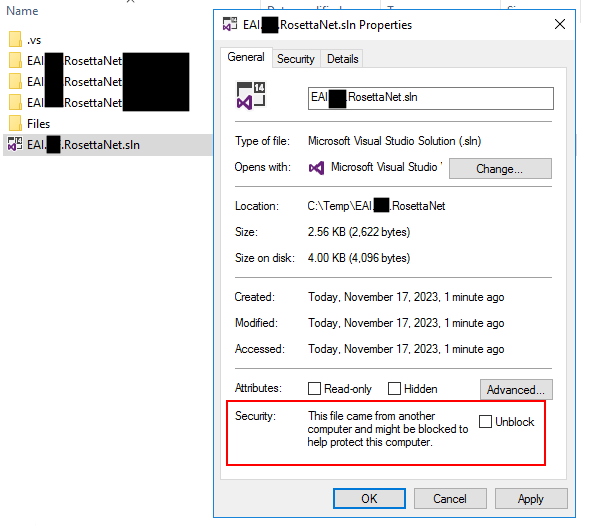Click the large Visual Studio solution icon in dialog
The image size is (598, 525).
coord(251,96)
